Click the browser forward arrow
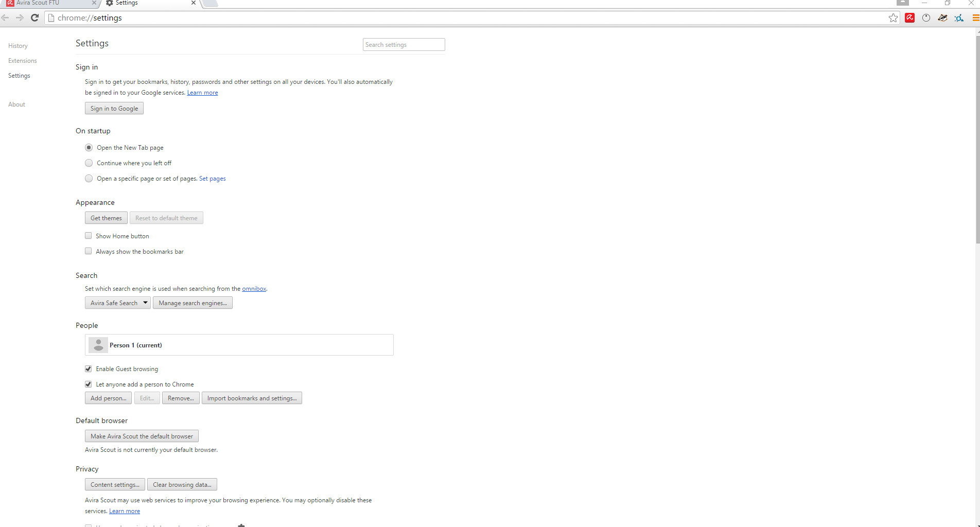 [20, 18]
